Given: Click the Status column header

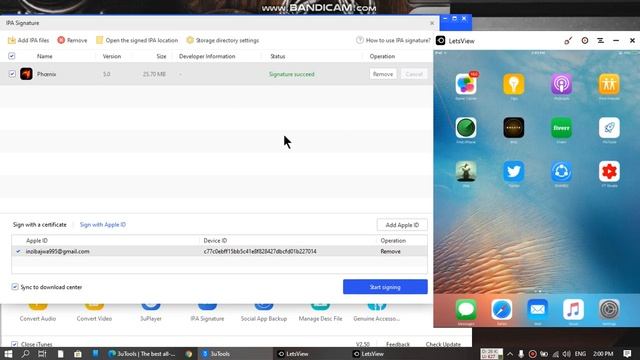Looking at the screenshot, I should click(278, 56).
